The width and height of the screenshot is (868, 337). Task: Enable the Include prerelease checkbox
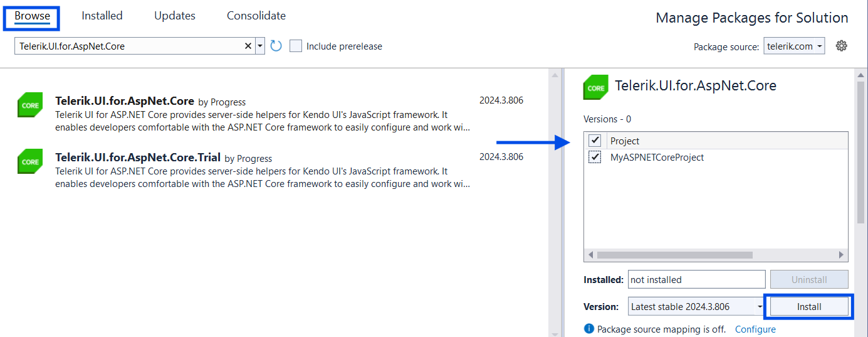pyautogui.click(x=296, y=46)
